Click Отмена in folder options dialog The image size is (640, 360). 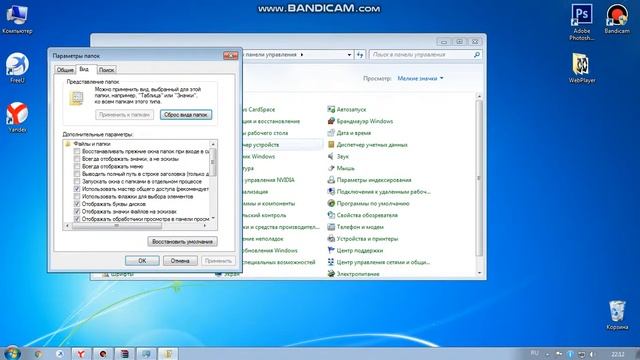(x=180, y=260)
